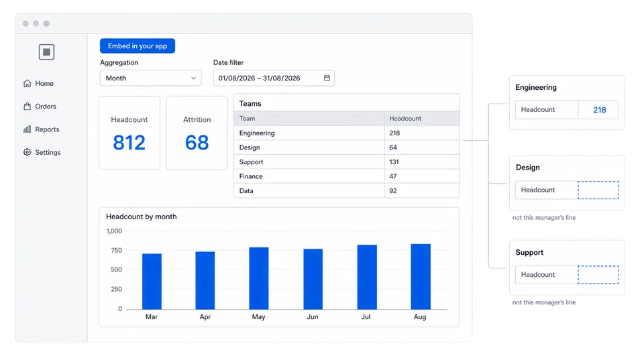Click the 131 headcount cell
The width and height of the screenshot is (644, 362).
click(422, 162)
